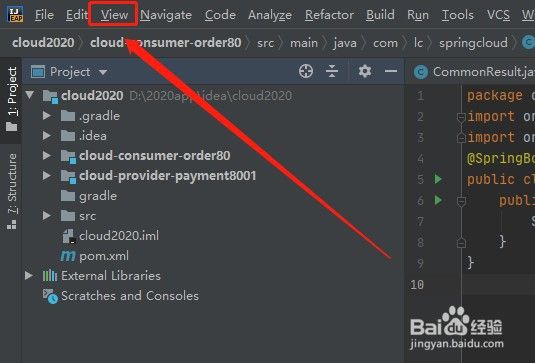
Task: Click lc breadcrumb in navigation bar
Action: point(418,43)
